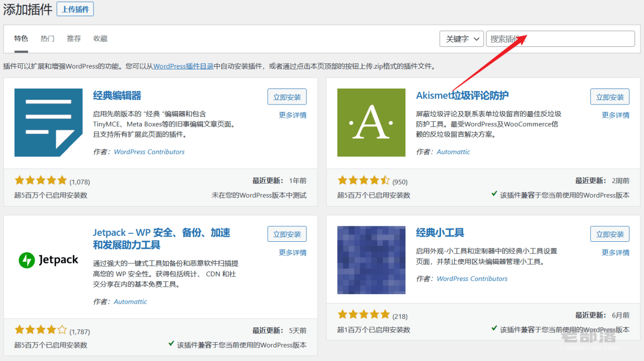
Task: Click the star rating of 经典小工具
Action: (x=364, y=314)
